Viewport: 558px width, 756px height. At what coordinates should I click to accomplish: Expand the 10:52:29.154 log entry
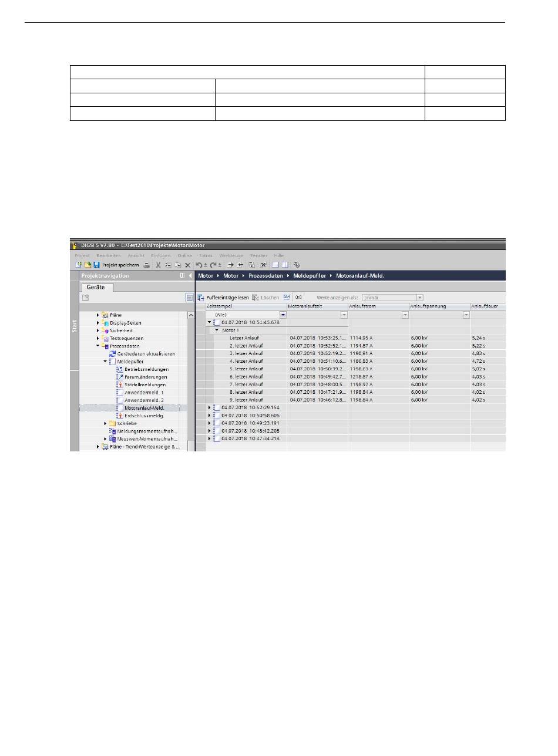pyautogui.click(x=209, y=407)
